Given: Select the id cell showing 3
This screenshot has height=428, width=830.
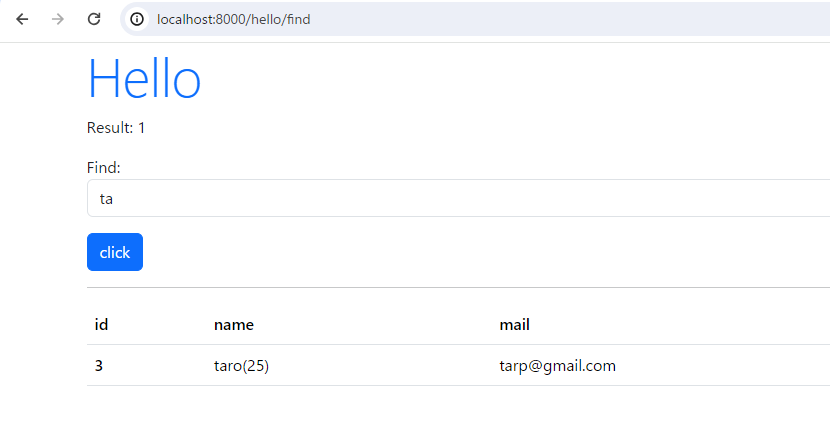Looking at the screenshot, I should click(x=99, y=366).
